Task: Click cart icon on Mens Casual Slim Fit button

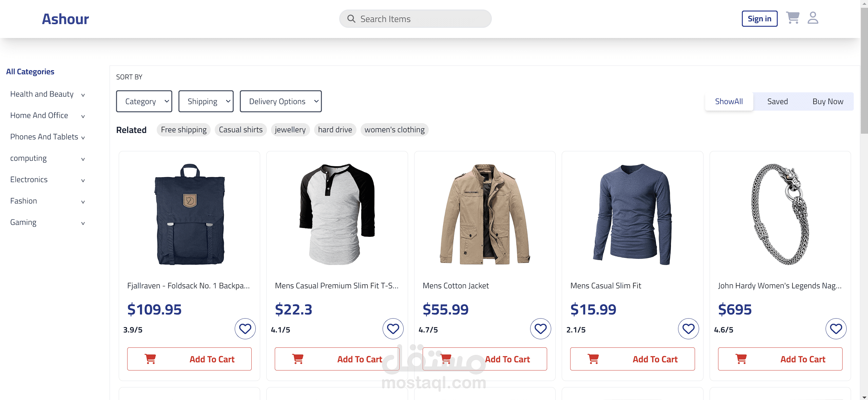Action: 593,359
